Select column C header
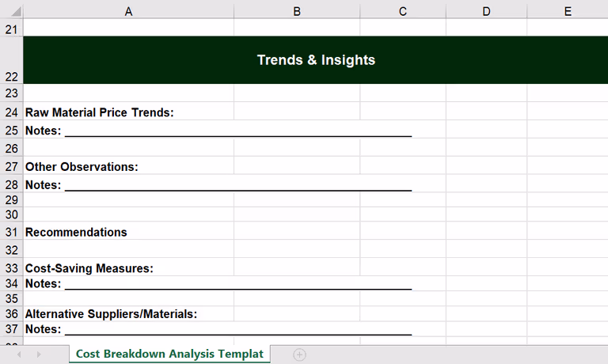 pyautogui.click(x=403, y=12)
